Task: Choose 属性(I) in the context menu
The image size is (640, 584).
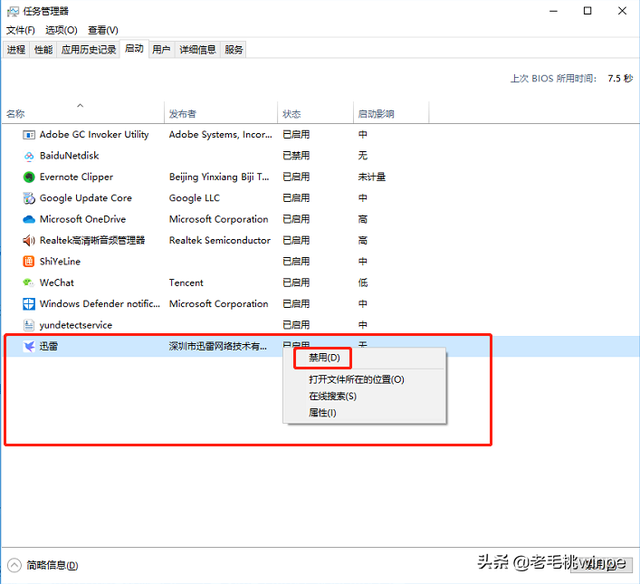Action: click(x=322, y=413)
